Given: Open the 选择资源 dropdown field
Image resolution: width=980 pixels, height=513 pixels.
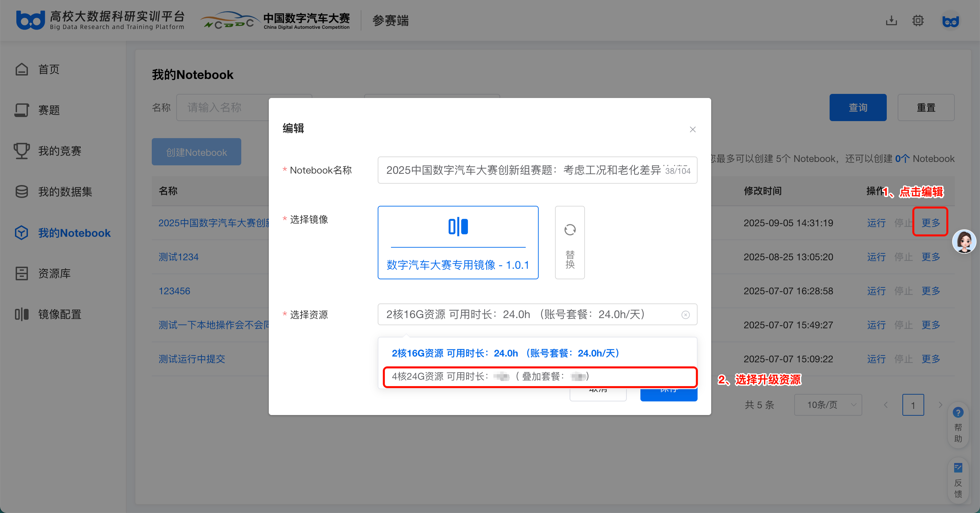Looking at the screenshot, I should tap(537, 314).
